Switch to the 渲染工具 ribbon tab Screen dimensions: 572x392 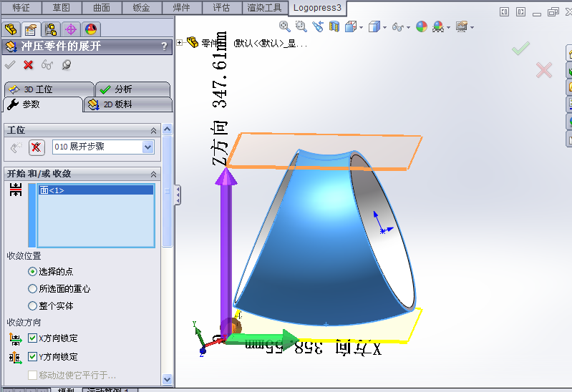click(x=264, y=8)
